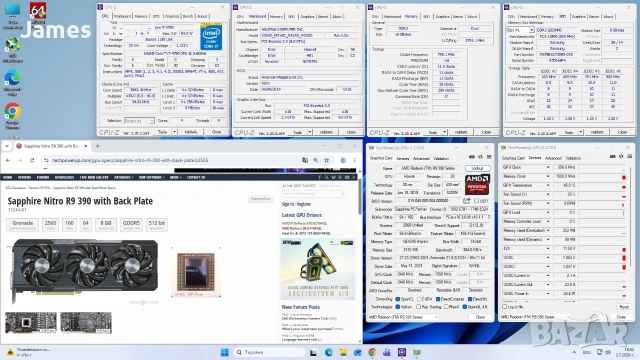Screen dimensions: 640x360
Task: Toggle the OpenGL 4.6 checkbox in GPU-Z
Action: click(x=464, y=307)
